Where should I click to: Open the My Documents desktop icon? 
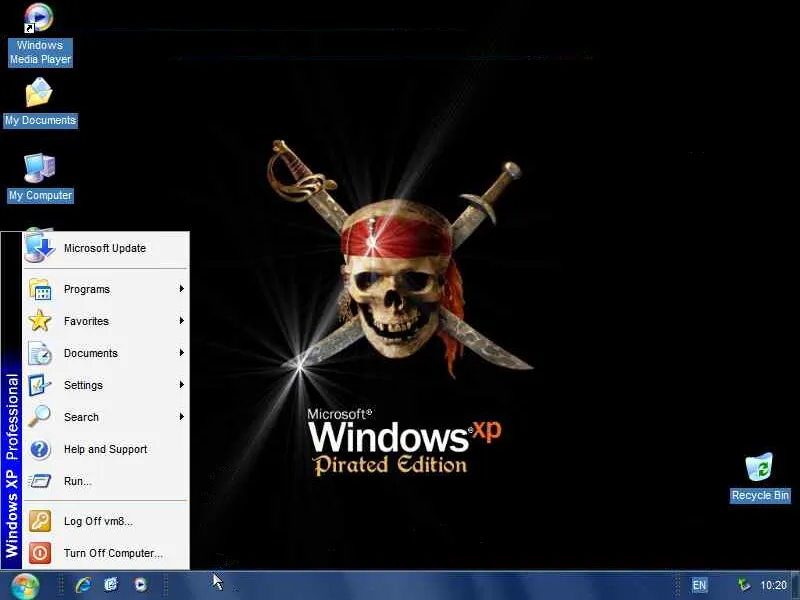click(x=40, y=102)
